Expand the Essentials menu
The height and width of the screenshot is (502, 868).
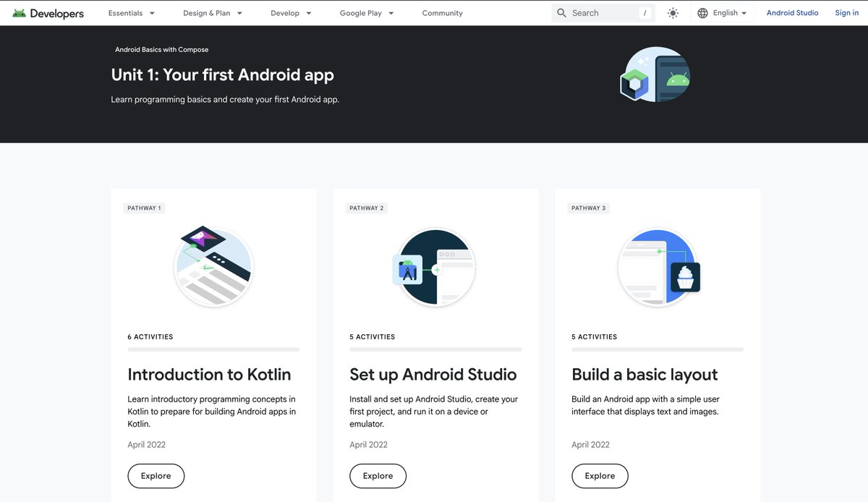[x=132, y=13]
